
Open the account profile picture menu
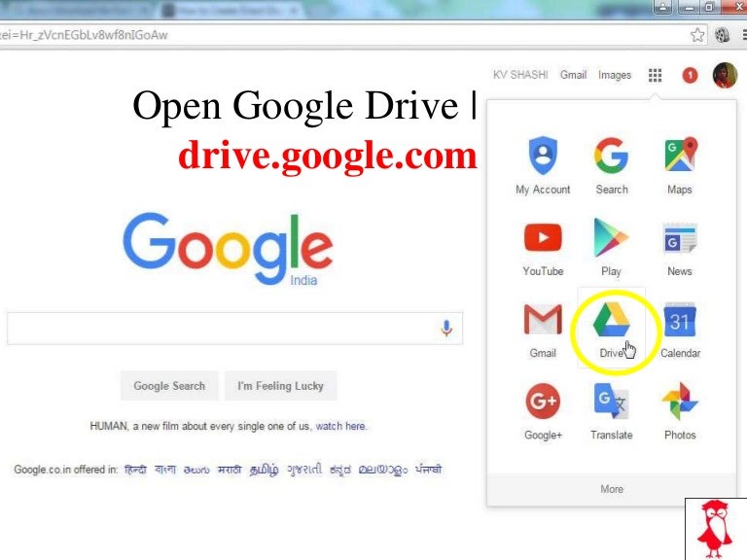pos(725,75)
